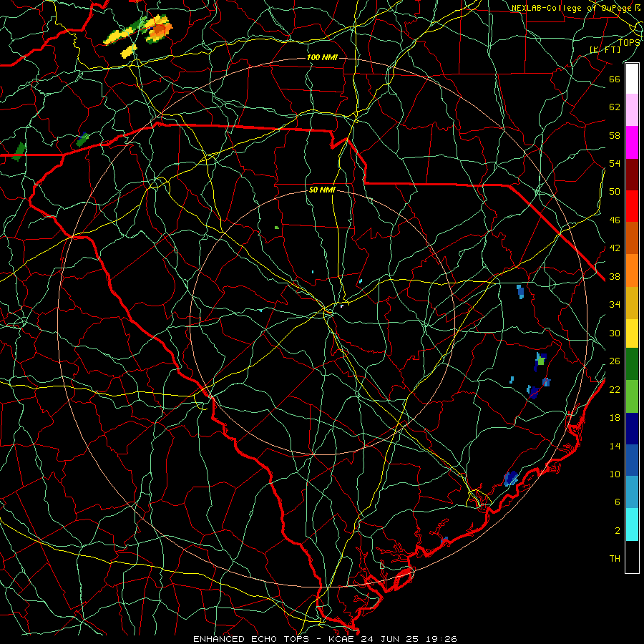Click the yellow 34 kft legend swatch

(x=632, y=333)
